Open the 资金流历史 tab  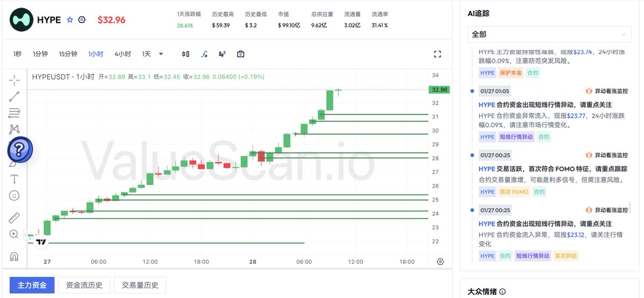tap(84, 285)
